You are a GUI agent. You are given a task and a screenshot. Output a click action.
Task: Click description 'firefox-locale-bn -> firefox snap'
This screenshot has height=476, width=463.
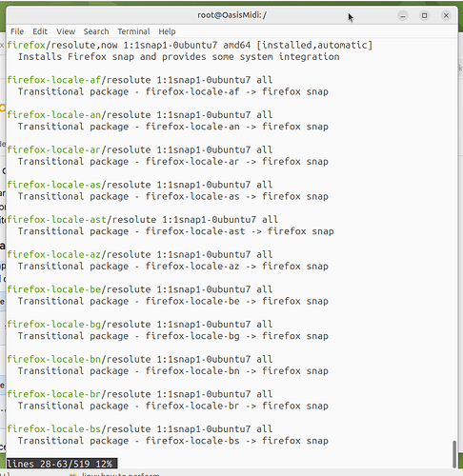point(237,371)
